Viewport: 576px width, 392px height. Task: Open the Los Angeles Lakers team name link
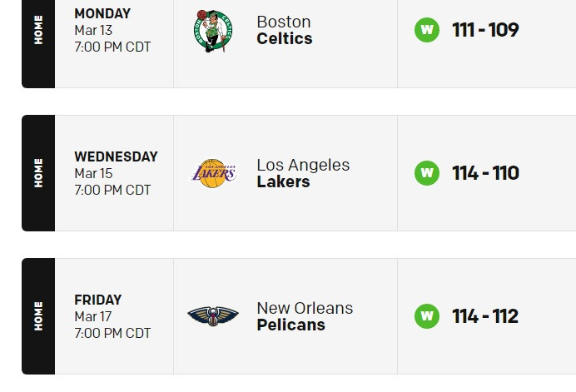[303, 173]
